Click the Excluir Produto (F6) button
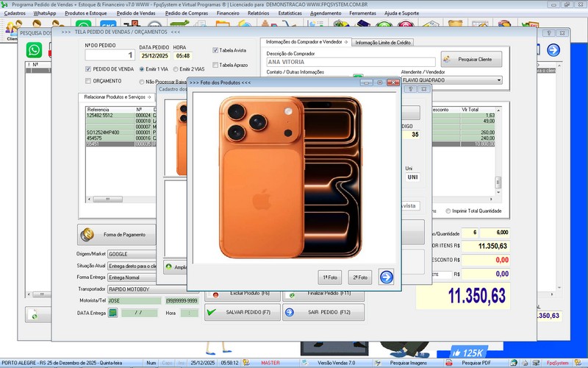 pos(243,295)
